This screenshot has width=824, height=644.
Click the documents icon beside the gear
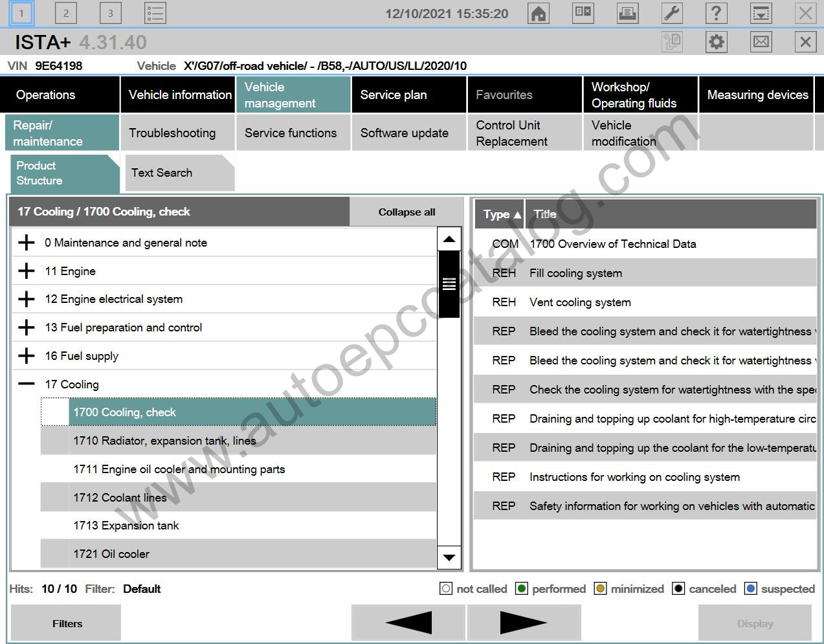click(x=673, y=42)
